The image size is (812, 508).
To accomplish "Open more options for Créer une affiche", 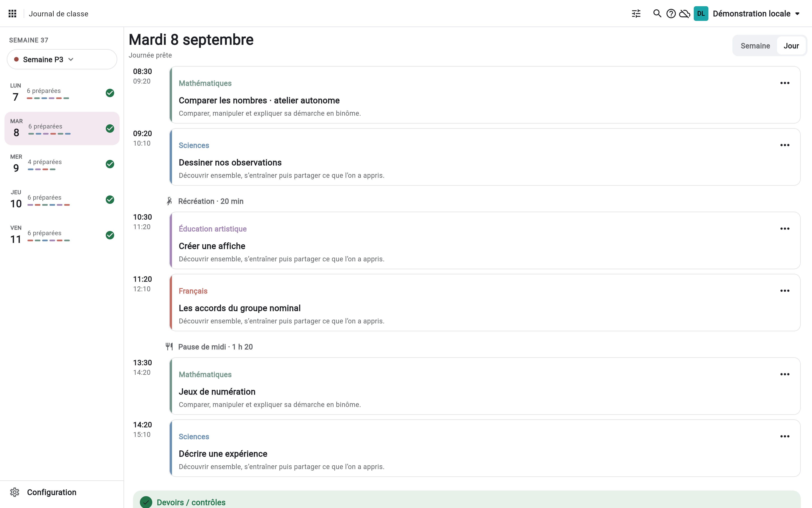I will point(785,229).
